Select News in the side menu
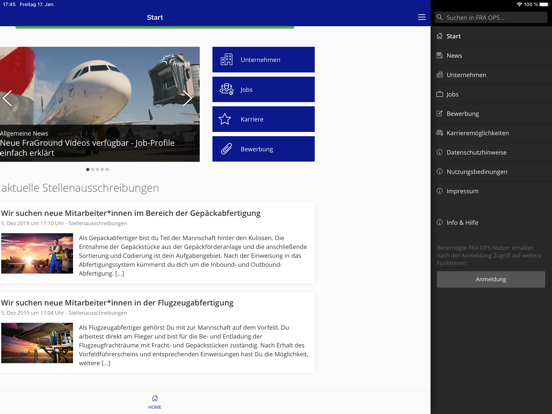The image size is (552, 414). 491,55
